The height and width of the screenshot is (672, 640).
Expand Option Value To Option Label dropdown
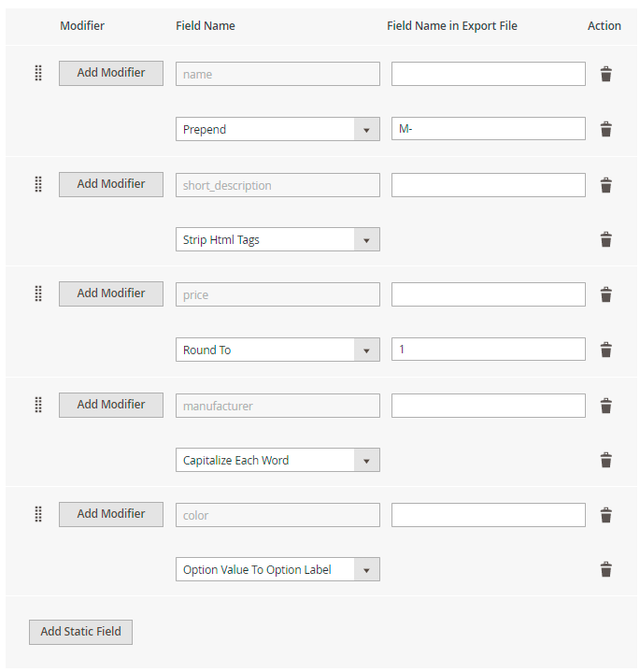(x=277, y=569)
